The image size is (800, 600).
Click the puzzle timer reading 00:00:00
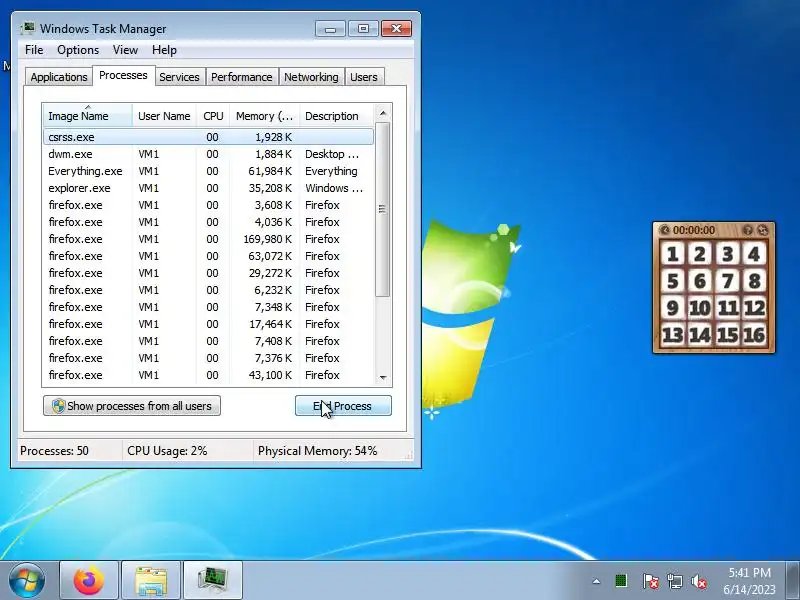click(x=693, y=230)
